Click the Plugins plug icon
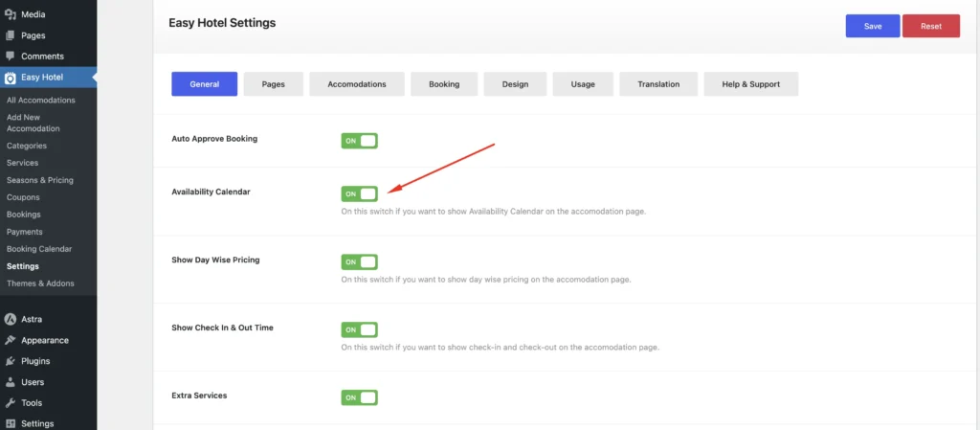Image resolution: width=980 pixels, height=430 pixels. (11, 361)
